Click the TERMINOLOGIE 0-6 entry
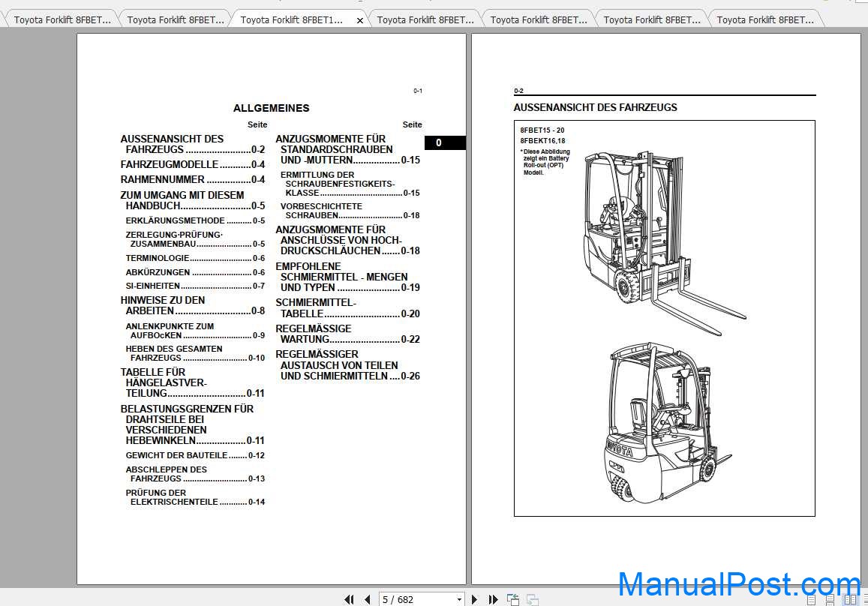This screenshot has height=606, width=868. click(x=195, y=258)
